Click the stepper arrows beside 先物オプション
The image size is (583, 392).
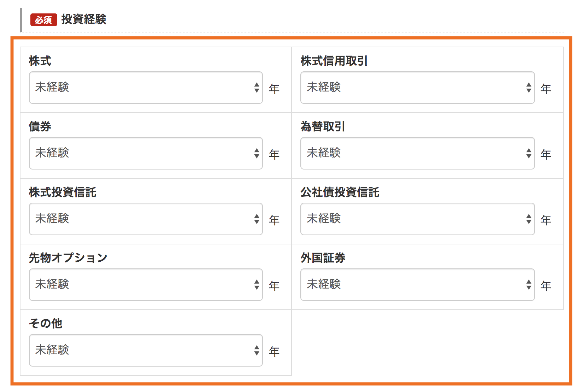[257, 285]
